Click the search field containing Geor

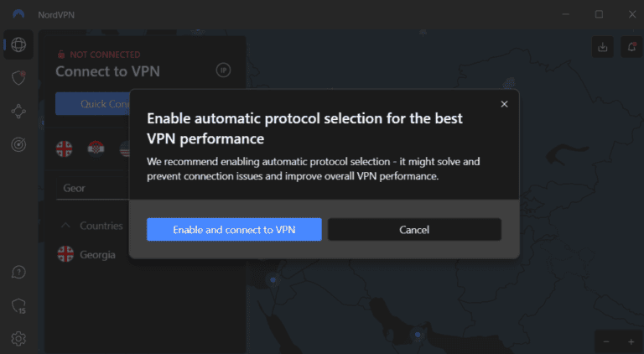(x=94, y=188)
